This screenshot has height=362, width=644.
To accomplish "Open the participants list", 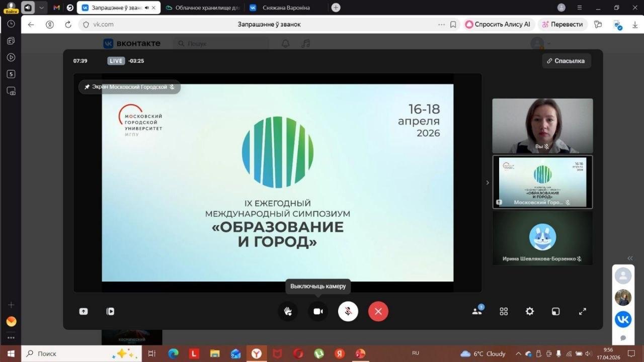I will (x=477, y=311).
